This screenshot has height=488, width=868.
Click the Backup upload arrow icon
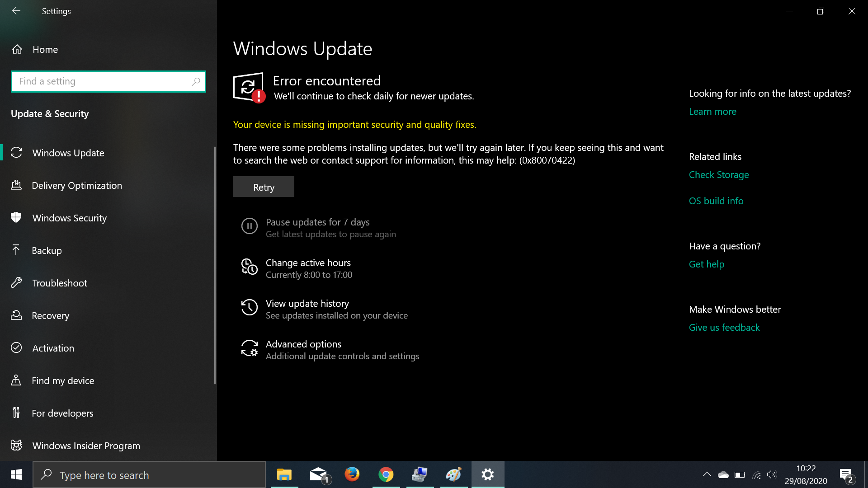(x=16, y=250)
